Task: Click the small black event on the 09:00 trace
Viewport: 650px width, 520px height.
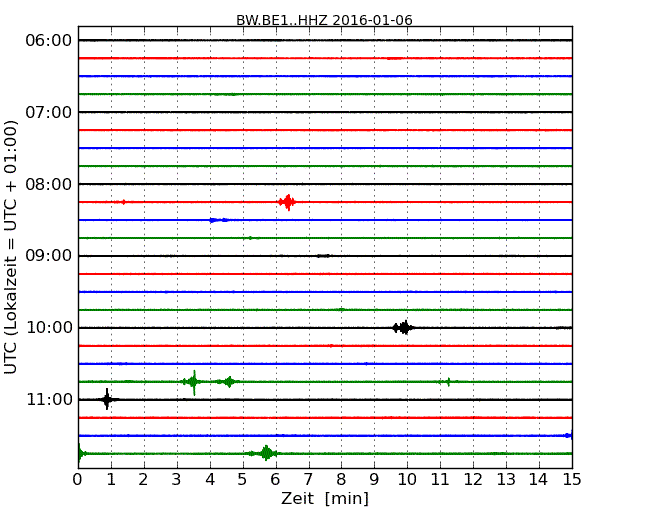Action: (x=323, y=256)
